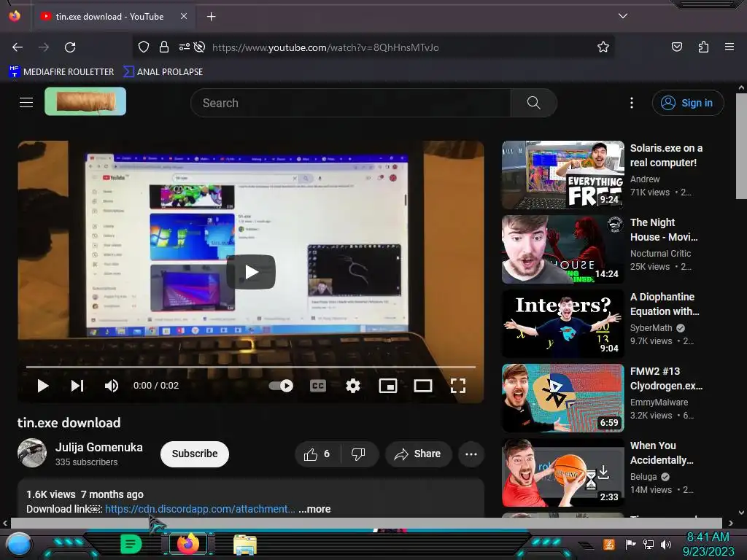The image size is (747, 560).
Task: Open the MEDIAFIRE ROULETTER bookmark
Action: [x=61, y=72]
